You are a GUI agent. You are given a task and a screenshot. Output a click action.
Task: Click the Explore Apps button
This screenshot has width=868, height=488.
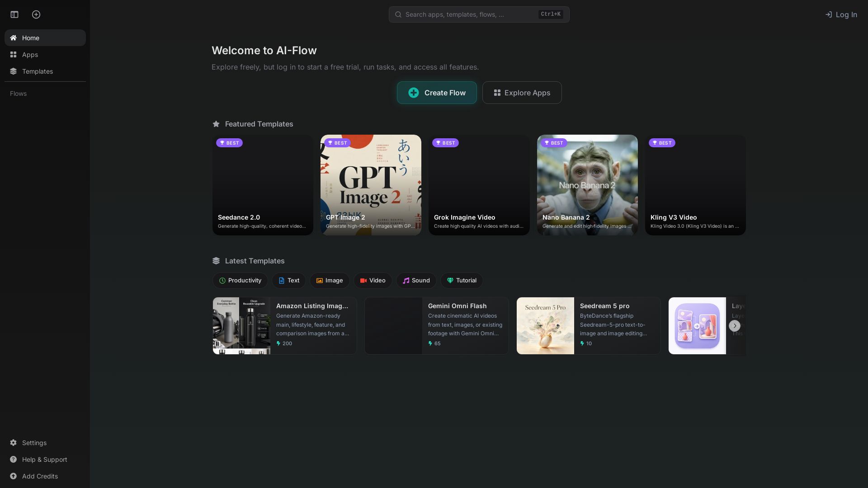coord(522,93)
